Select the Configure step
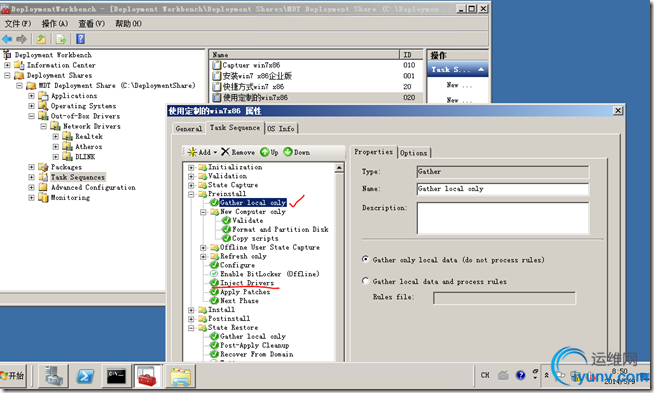The width and height of the screenshot is (654, 393). [x=237, y=265]
